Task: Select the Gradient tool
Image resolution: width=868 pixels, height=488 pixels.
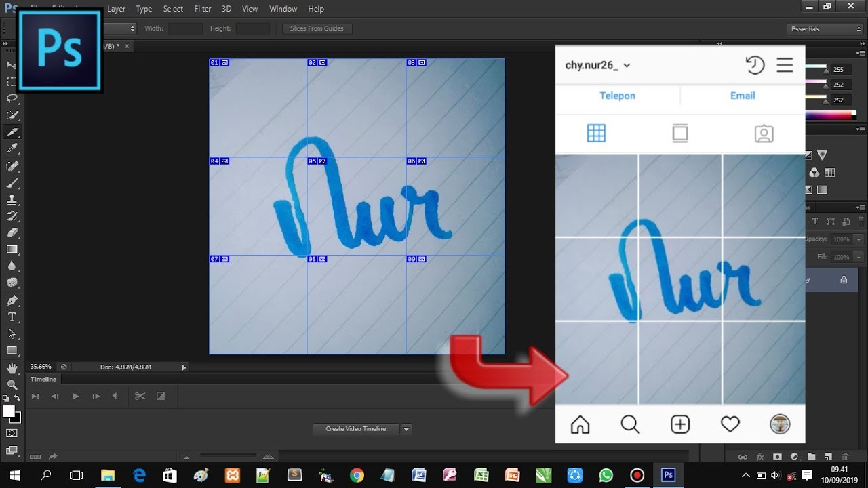Action: click(x=12, y=249)
